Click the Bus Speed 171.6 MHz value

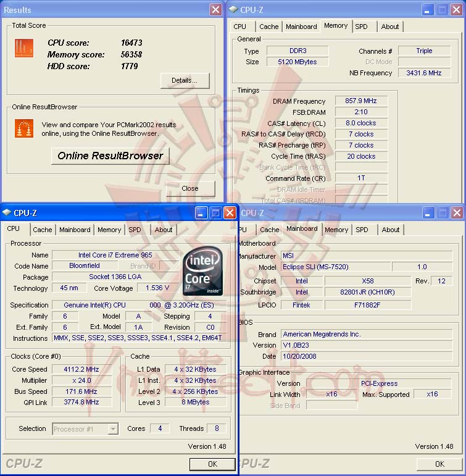click(x=81, y=391)
